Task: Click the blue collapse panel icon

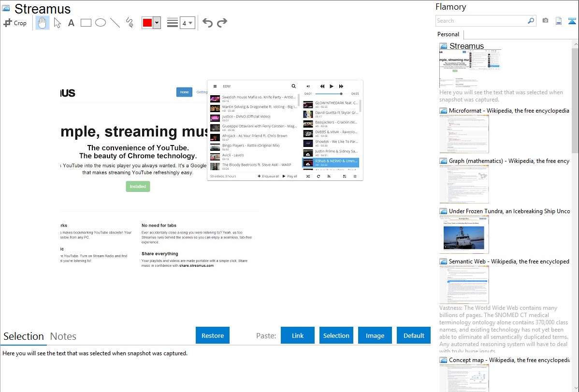Action: (572, 21)
